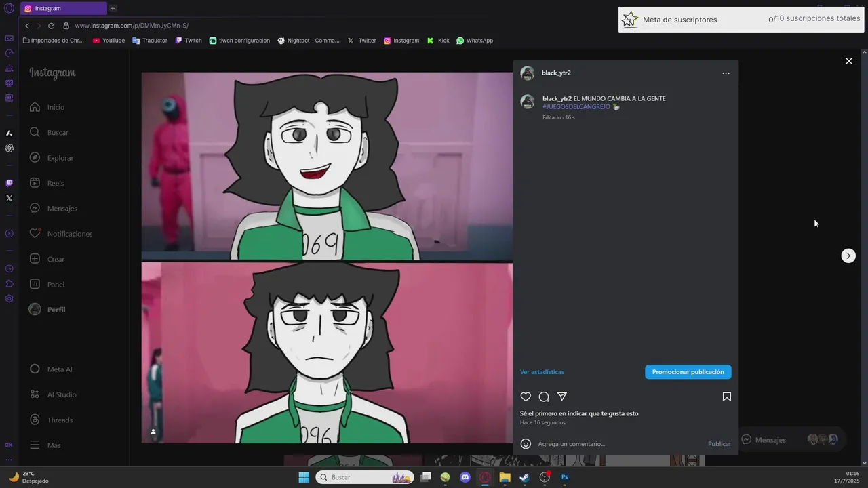The width and height of the screenshot is (868, 488).
Task: Open the comment bubble icon on the post
Action: pyautogui.click(x=544, y=397)
